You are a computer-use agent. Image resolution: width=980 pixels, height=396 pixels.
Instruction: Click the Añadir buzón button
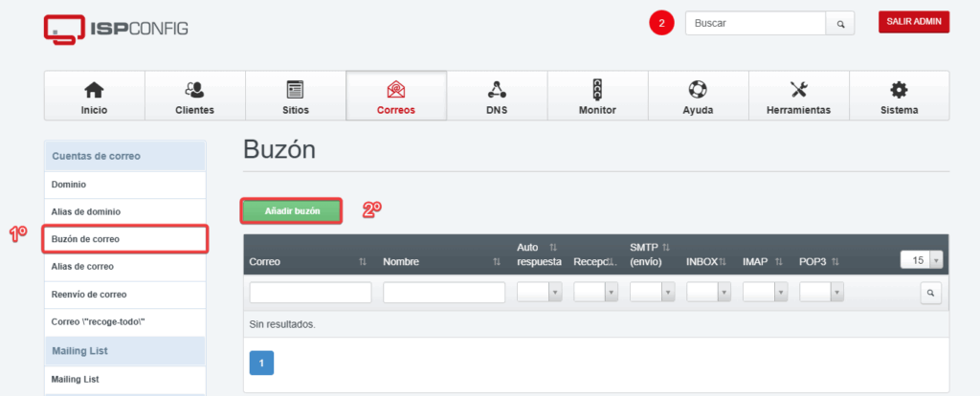[292, 211]
